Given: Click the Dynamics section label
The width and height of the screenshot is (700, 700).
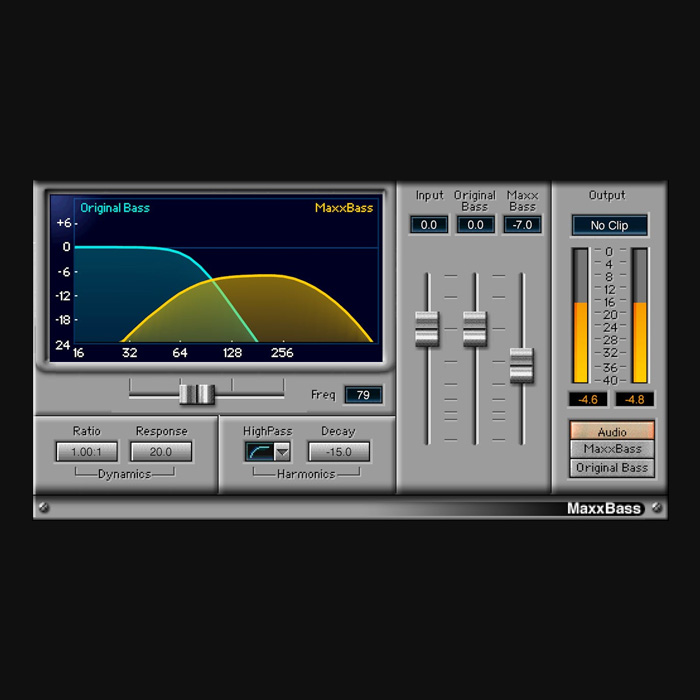Looking at the screenshot, I should point(125,474).
